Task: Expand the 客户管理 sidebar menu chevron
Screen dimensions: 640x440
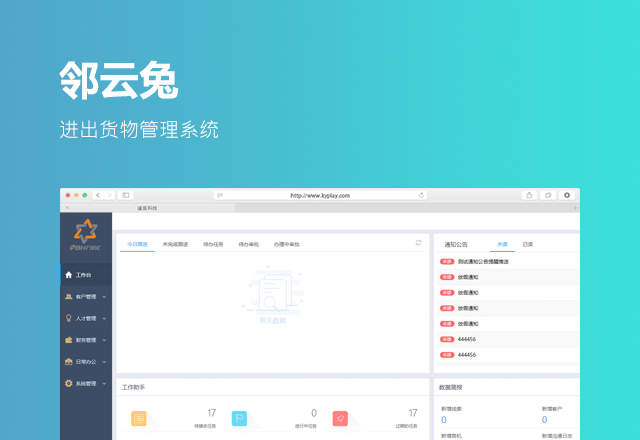Action: pos(104,297)
